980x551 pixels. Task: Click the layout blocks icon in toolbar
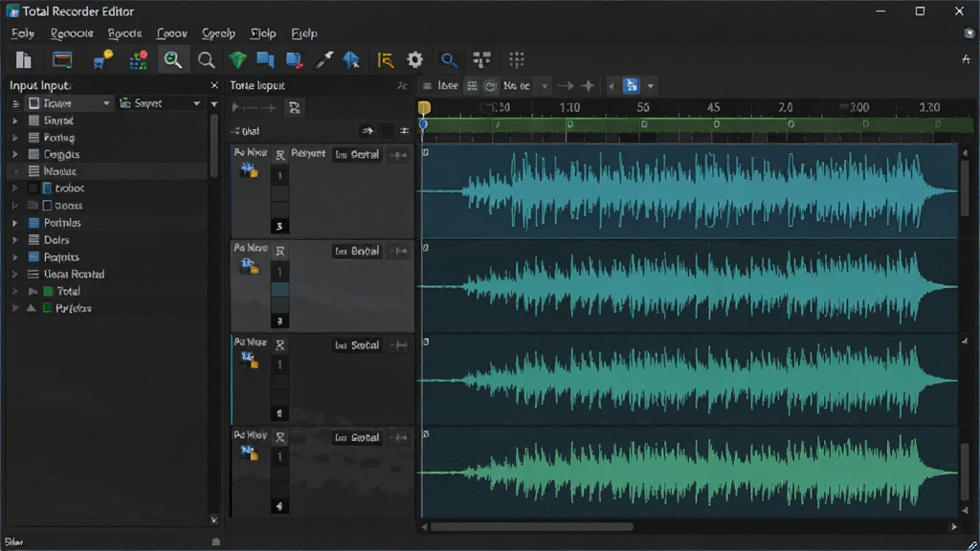[481, 60]
